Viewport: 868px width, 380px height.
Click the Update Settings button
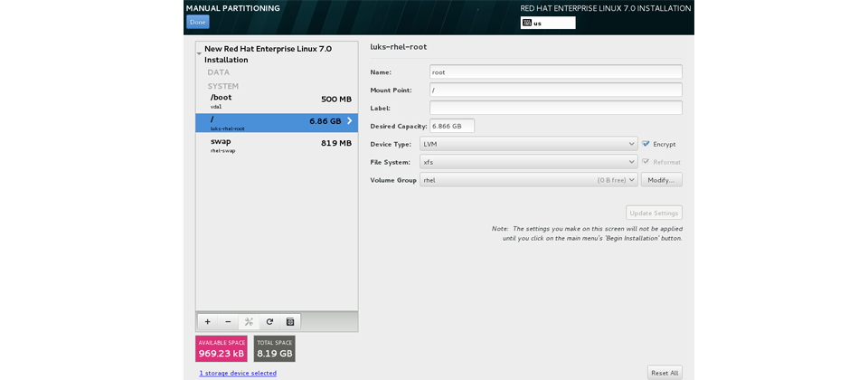pos(654,213)
